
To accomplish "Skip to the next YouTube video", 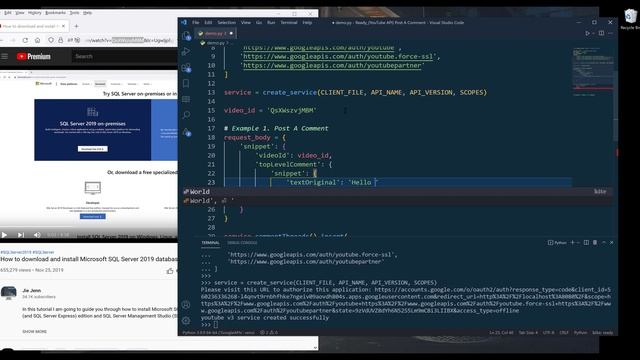I will [x=20, y=235].
